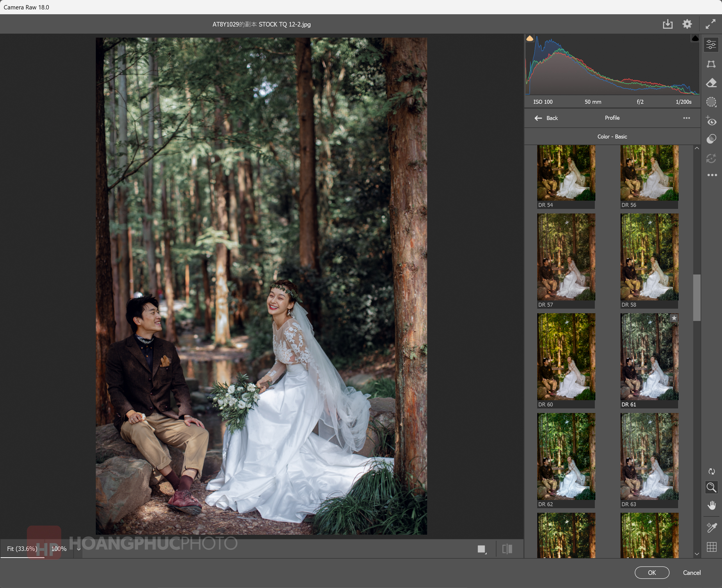Toggle shadow clipping warning in histogram
The width and height of the screenshot is (722, 588).
[530, 38]
